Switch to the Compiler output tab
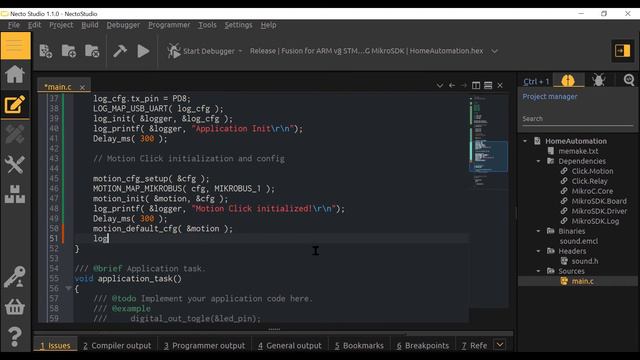The width and height of the screenshot is (640, 360). tap(117, 345)
